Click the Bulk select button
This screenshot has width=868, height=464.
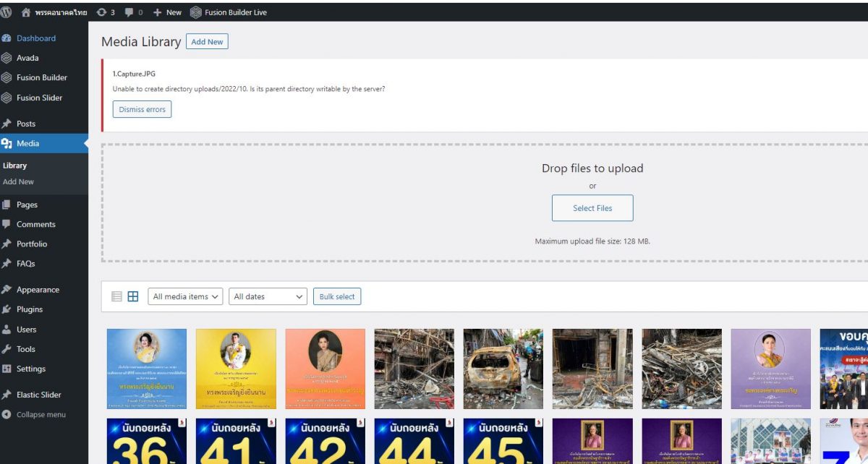pos(337,296)
